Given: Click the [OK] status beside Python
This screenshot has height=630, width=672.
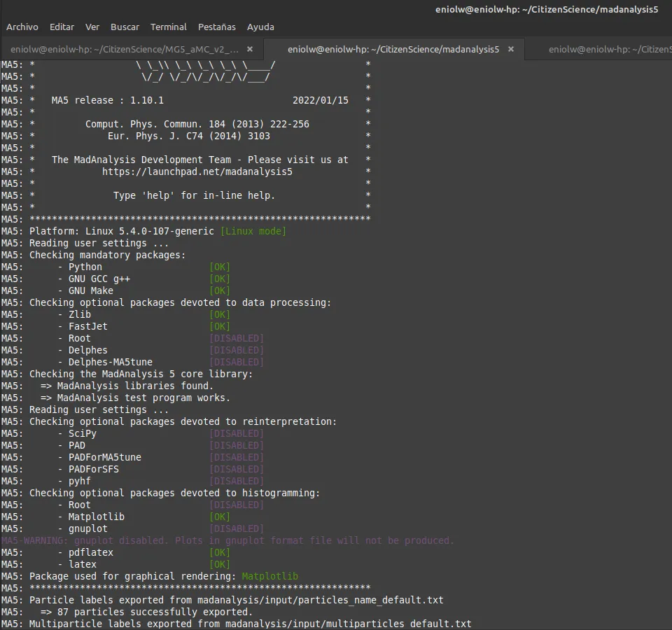Looking at the screenshot, I should click(x=220, y=267).
